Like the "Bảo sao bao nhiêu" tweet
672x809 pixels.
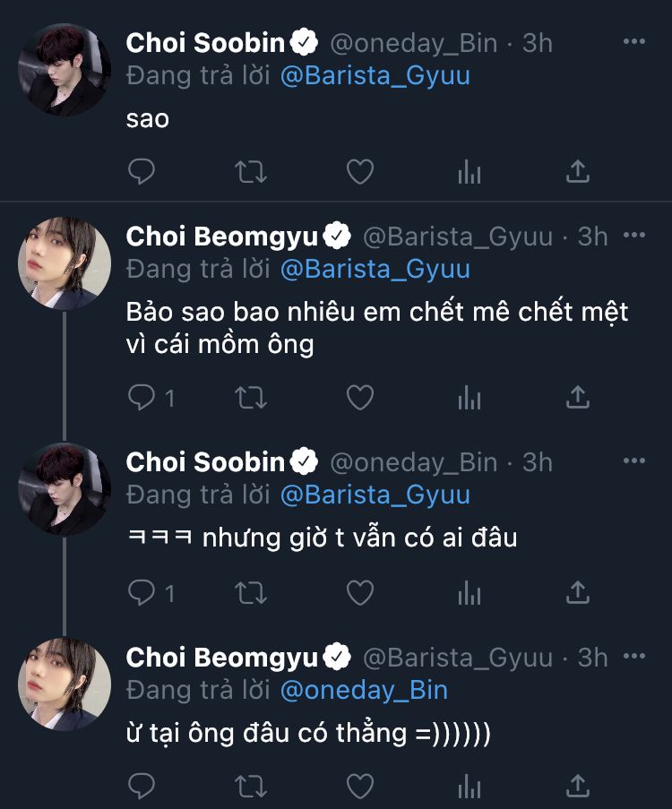359,397
